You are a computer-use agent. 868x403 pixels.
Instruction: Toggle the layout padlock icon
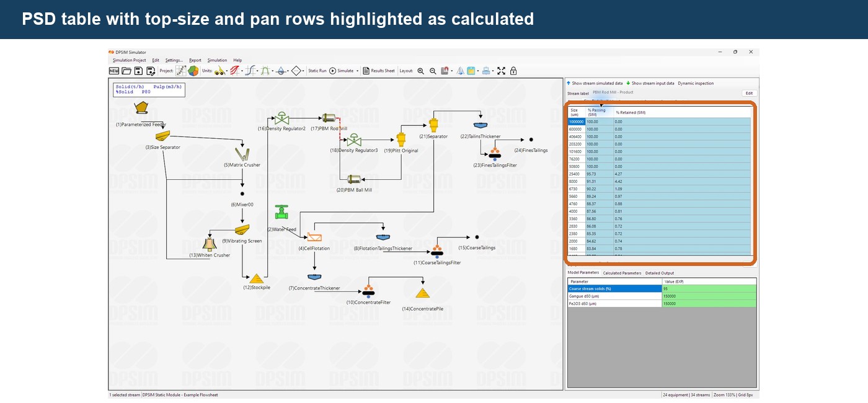pyautogui.click(x=513, y=71)
